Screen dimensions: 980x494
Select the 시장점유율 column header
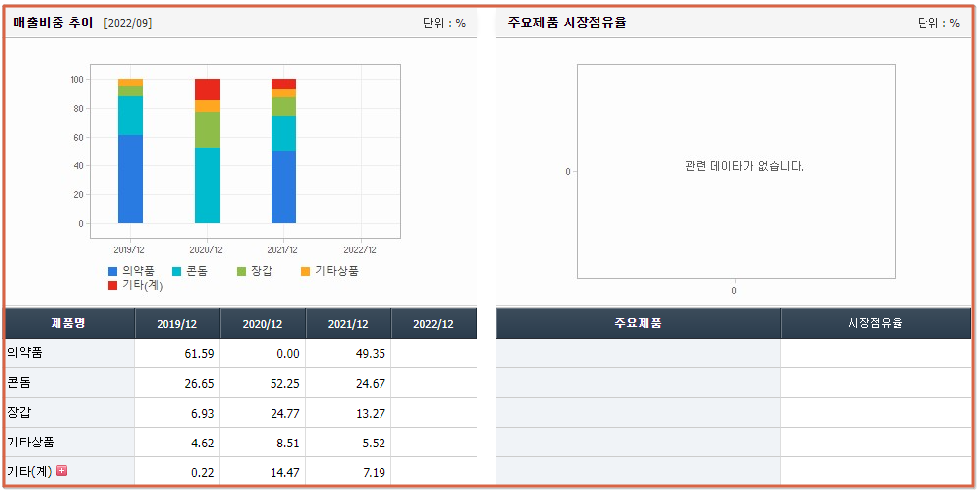click(876, 324)
